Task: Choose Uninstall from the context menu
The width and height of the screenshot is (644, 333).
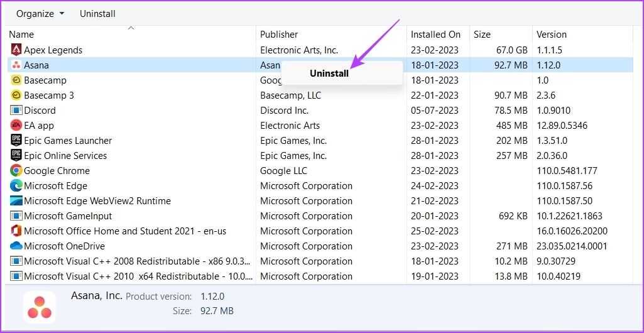Action: (x=329, y=73)
